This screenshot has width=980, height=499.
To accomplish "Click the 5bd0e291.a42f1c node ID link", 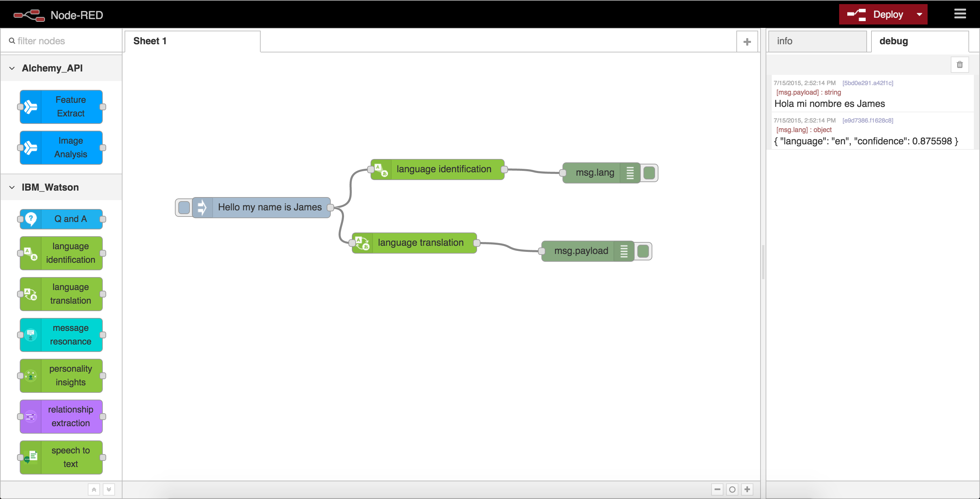I will [x=867, y=83].
